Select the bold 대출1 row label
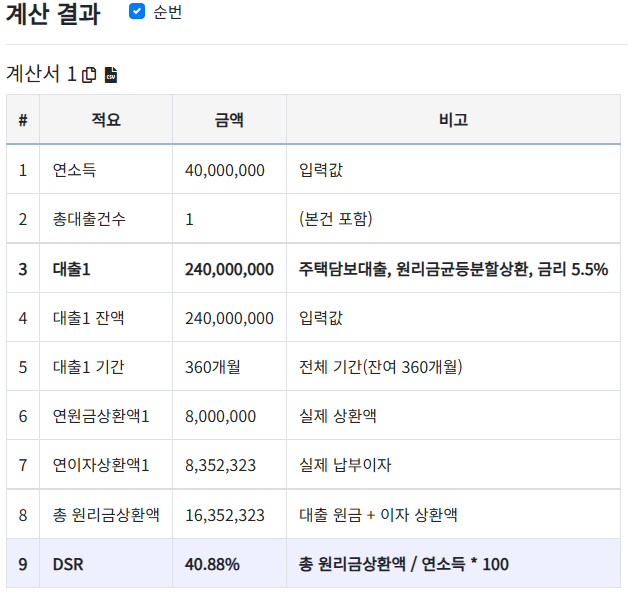628x595 pixels. pyautogui.click(x=72, y=269)
